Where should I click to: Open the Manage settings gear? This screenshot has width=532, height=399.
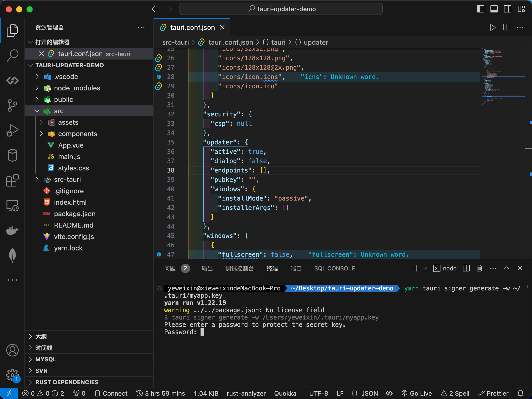click(x=12, y=375)
